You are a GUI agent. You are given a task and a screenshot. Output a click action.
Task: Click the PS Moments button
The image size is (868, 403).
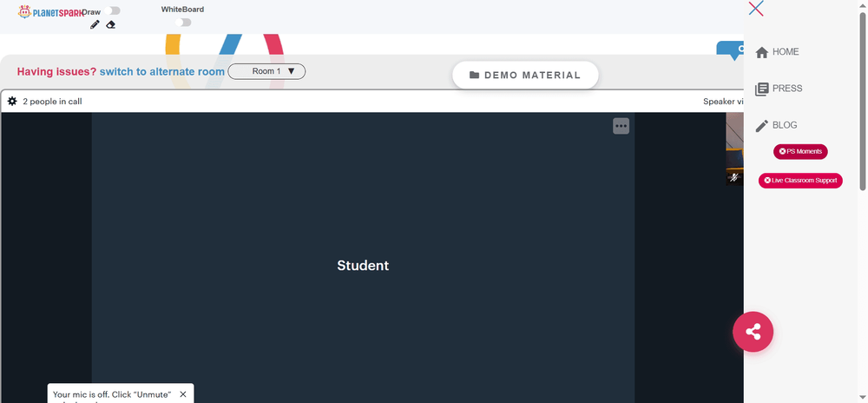(x=800, y=152)
